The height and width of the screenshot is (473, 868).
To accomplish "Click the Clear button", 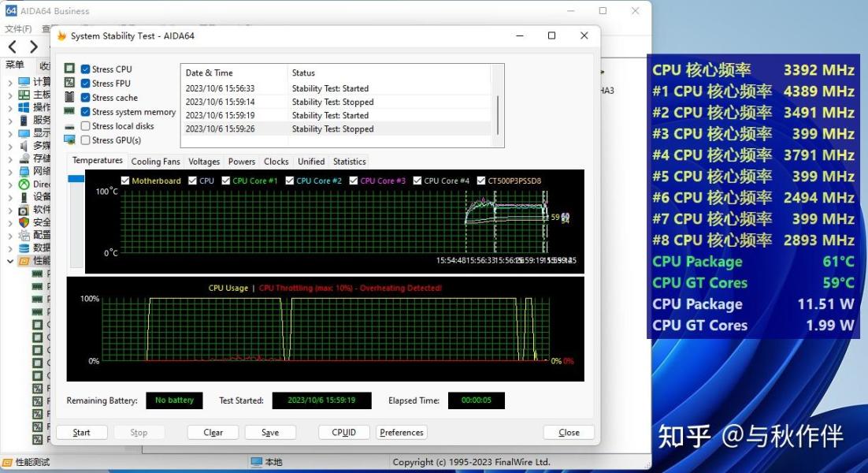I will 213,433.
